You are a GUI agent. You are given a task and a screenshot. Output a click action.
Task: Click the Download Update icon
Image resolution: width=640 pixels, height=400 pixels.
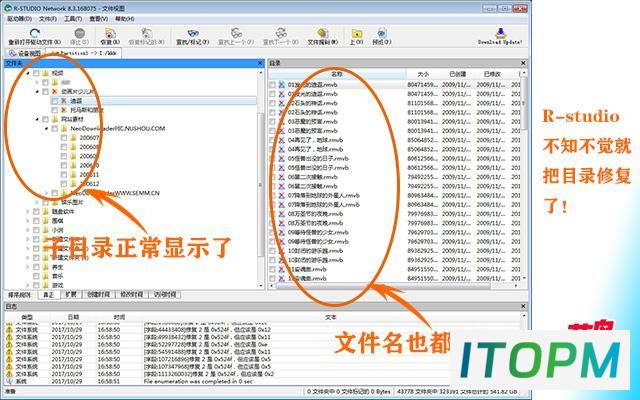click(500, 33)
